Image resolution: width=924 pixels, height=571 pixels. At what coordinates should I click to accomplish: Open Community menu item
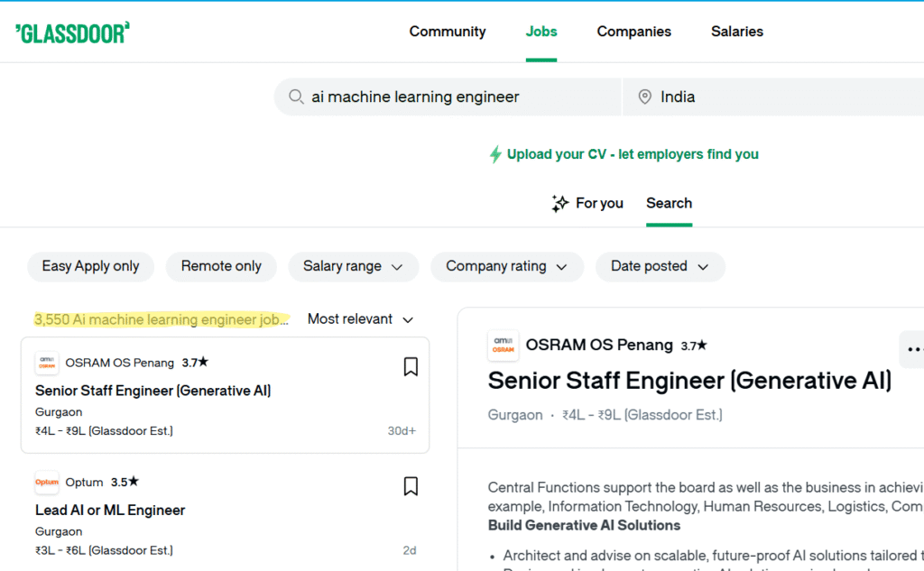pyautogui.click(x=448, y=32)
